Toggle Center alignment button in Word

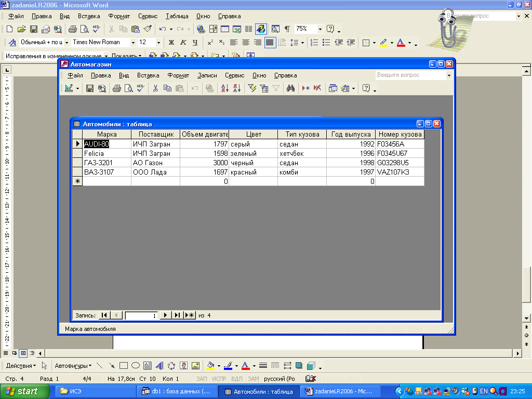[246, 43]
